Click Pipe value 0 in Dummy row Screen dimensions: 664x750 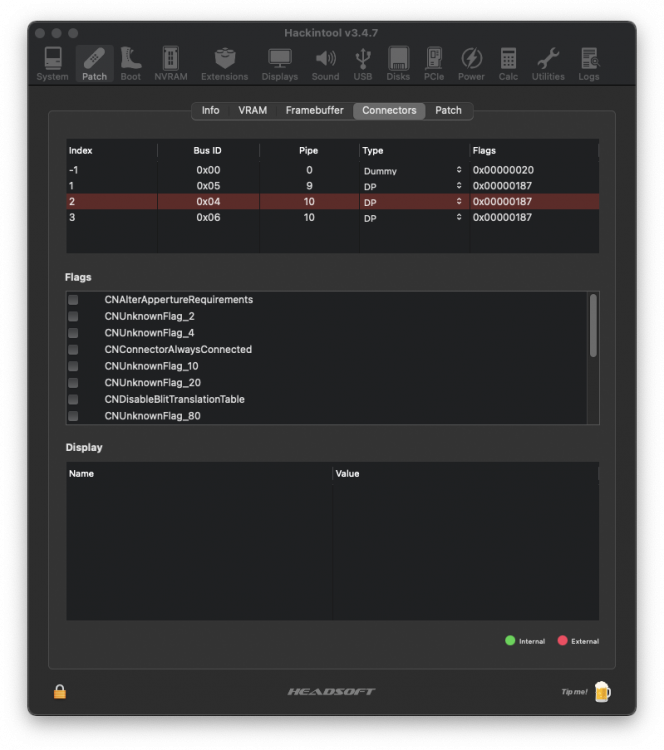[x=309, y=170]
